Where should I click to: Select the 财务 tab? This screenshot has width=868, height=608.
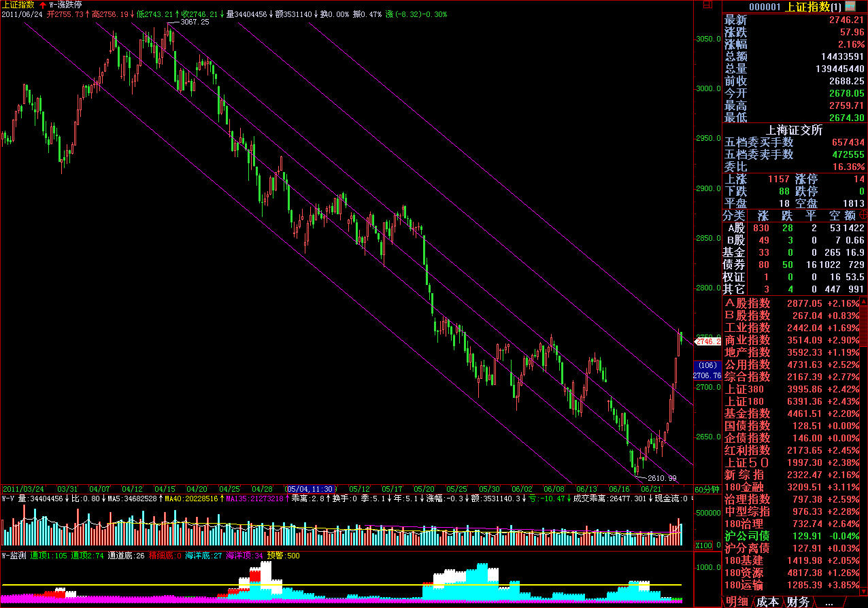pyautogui.click(x=799, y=602)
